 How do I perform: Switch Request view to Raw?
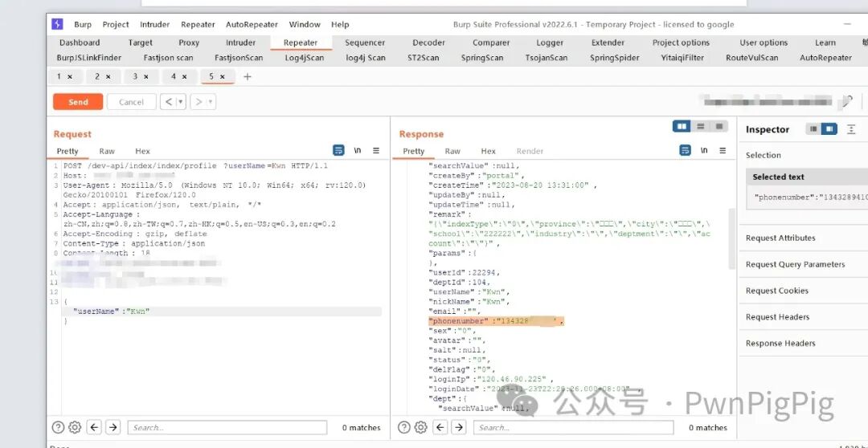point(107,151)
